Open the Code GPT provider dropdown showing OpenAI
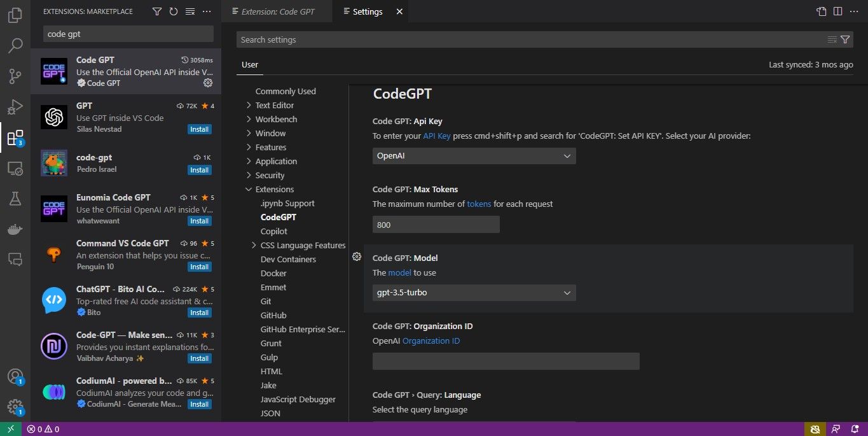This screenshot has height=436, width=868. pyautogui.click(x=473, y=155)
